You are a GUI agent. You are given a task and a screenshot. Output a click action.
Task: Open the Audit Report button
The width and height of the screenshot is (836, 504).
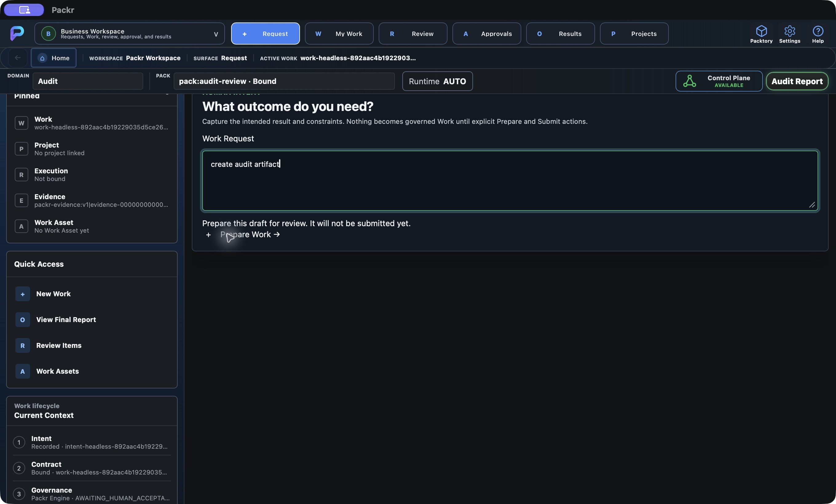[797, 81]
